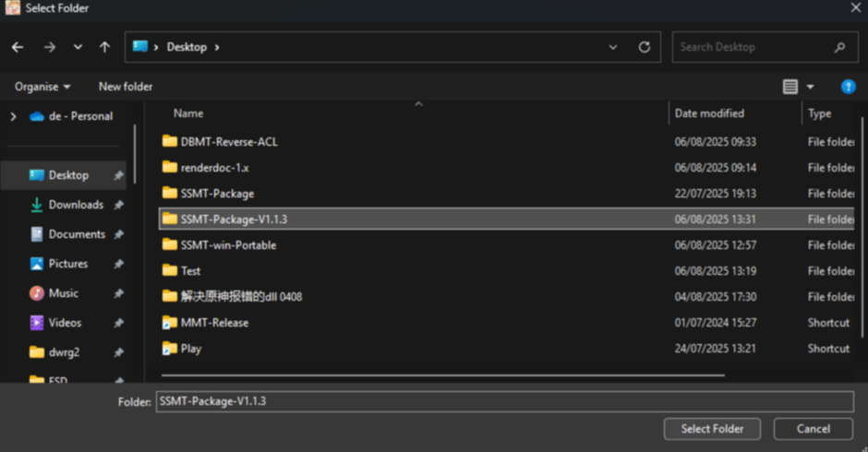Open the Videos folder in sidebar
The image size is (868, 452).
pyautogui.click(x=65, y=323)
